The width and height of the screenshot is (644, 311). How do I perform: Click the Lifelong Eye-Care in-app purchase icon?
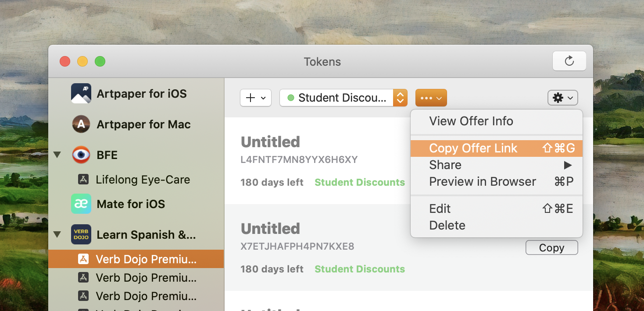coord(83,180)
